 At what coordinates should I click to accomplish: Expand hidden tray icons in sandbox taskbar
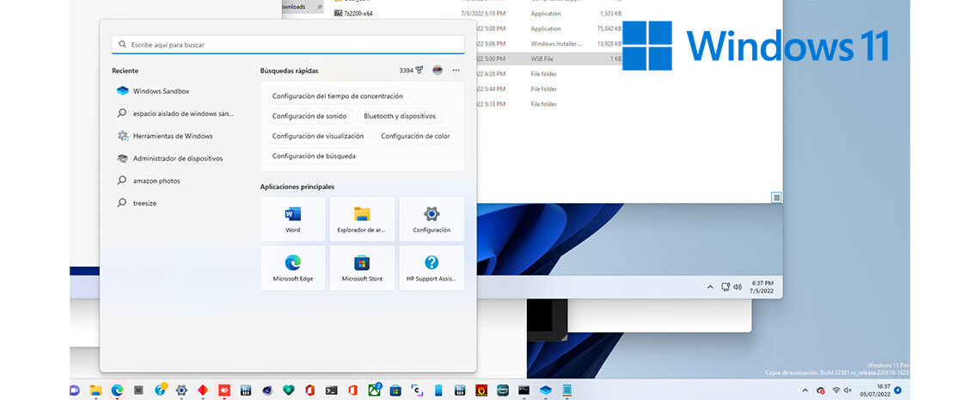click(x=710, y=286)
